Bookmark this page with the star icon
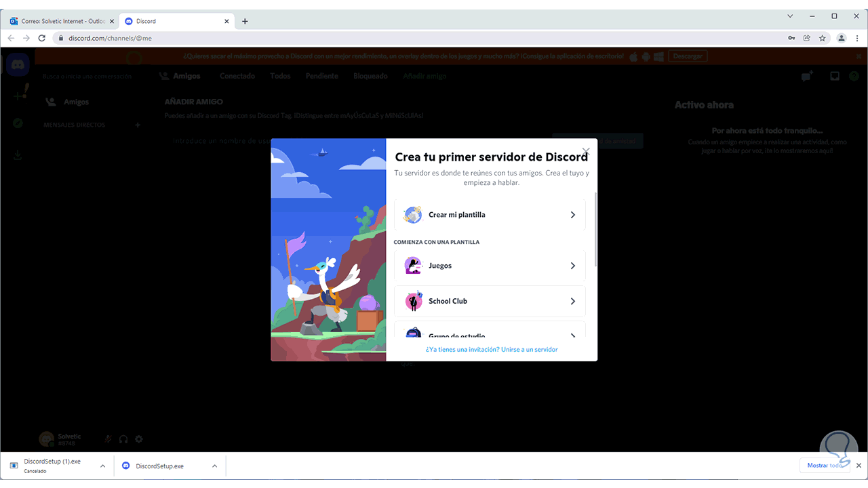 (x=823, y=38)
